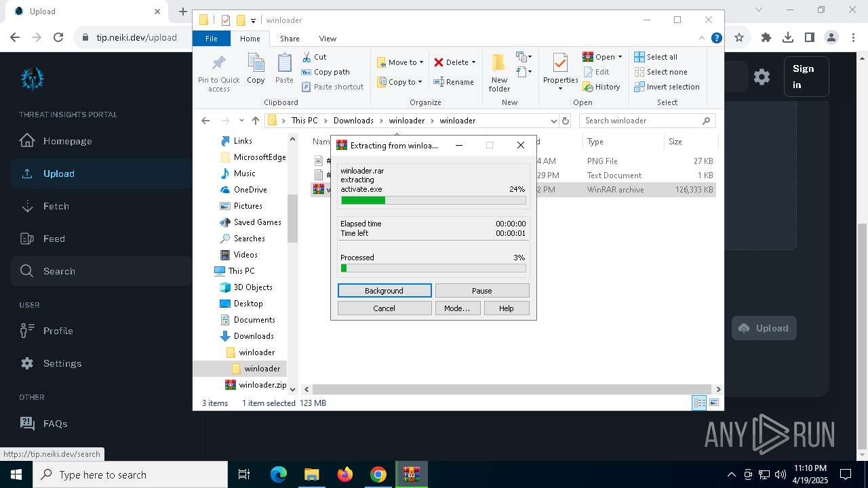This screenshot has height=488, width=868.
Task: Switch to details view button
Action: (699, 403)
